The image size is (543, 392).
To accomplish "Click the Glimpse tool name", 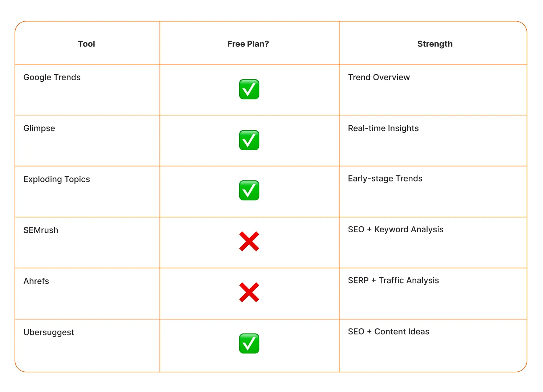I will [x=39, y=128].
